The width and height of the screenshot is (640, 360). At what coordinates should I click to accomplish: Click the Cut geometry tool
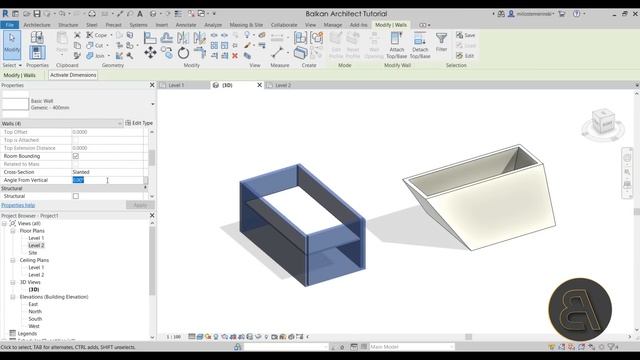[95, 45]
